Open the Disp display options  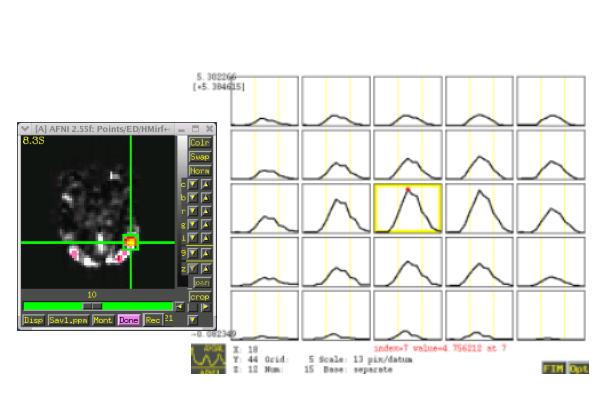coord(33,320)
